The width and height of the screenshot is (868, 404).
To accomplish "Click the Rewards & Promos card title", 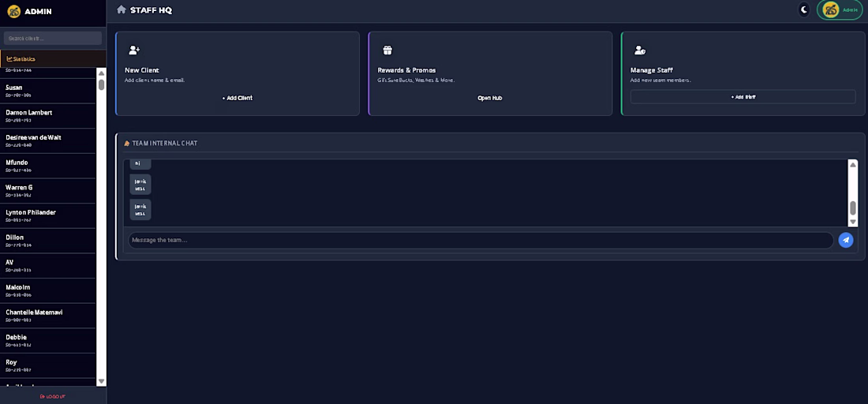I will pyautogui.click(x=406, y=70).
